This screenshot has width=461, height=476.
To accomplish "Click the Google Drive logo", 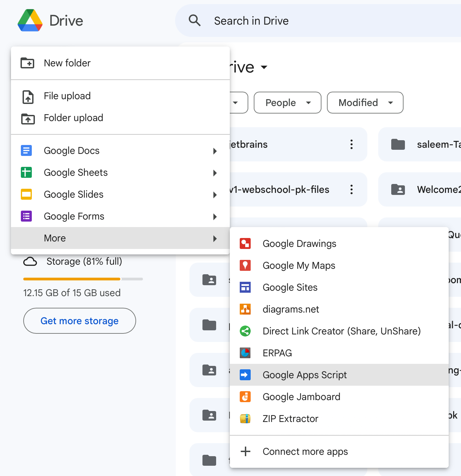I will click(30, 21).
